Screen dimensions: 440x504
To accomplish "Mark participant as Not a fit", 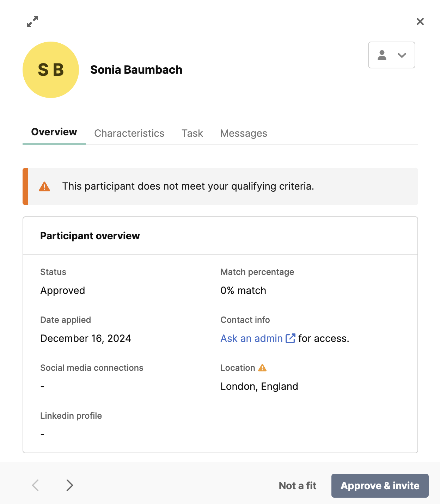I will pos(298,486).
